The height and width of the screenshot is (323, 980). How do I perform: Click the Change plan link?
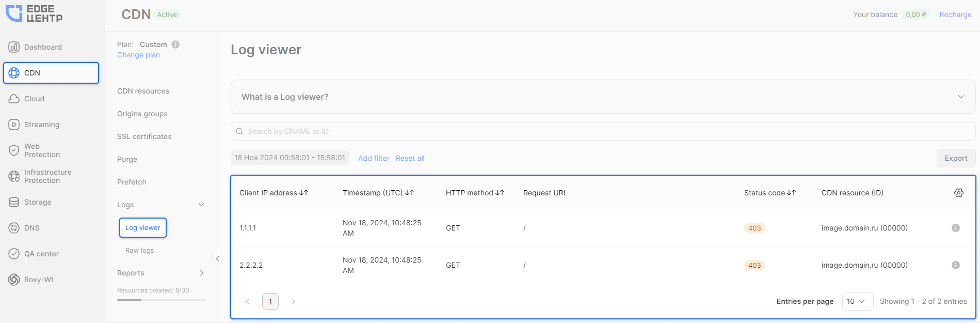click(x=138, y=55)
